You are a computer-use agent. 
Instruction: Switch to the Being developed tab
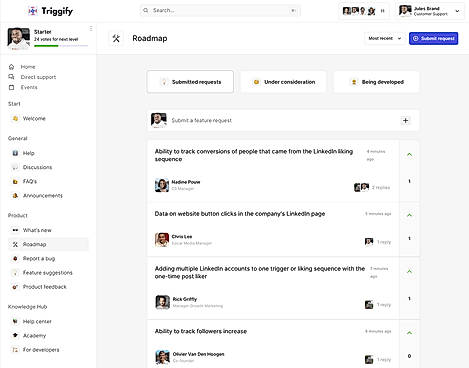pos(377,82)
